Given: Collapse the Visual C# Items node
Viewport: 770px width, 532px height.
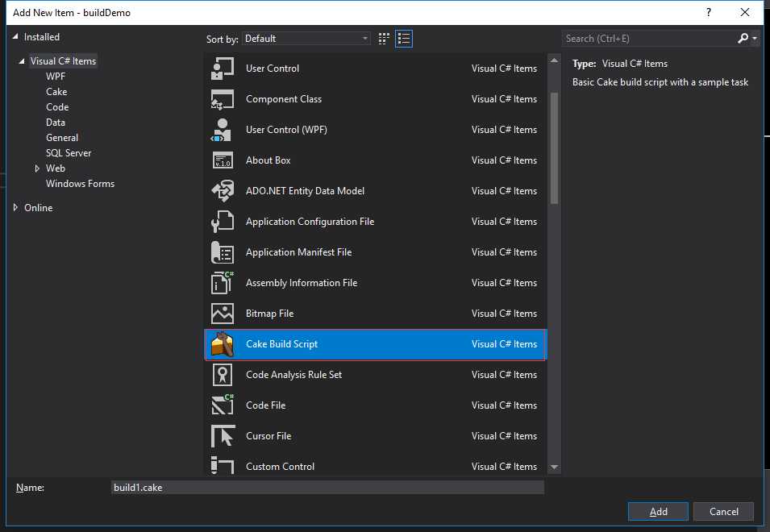Looking at the screenshot, I should pos(22,61).
